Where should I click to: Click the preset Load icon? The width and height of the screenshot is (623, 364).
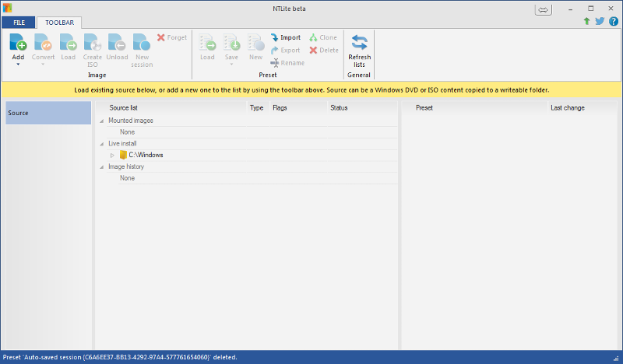207,42
